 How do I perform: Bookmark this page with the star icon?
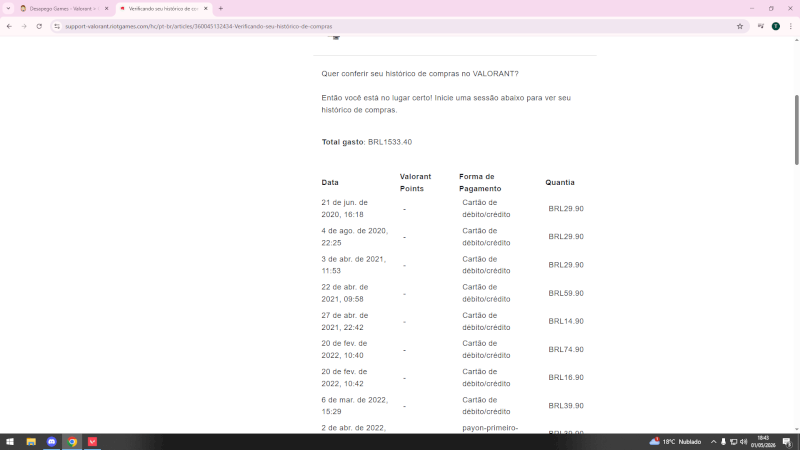(x=740, y=26)
